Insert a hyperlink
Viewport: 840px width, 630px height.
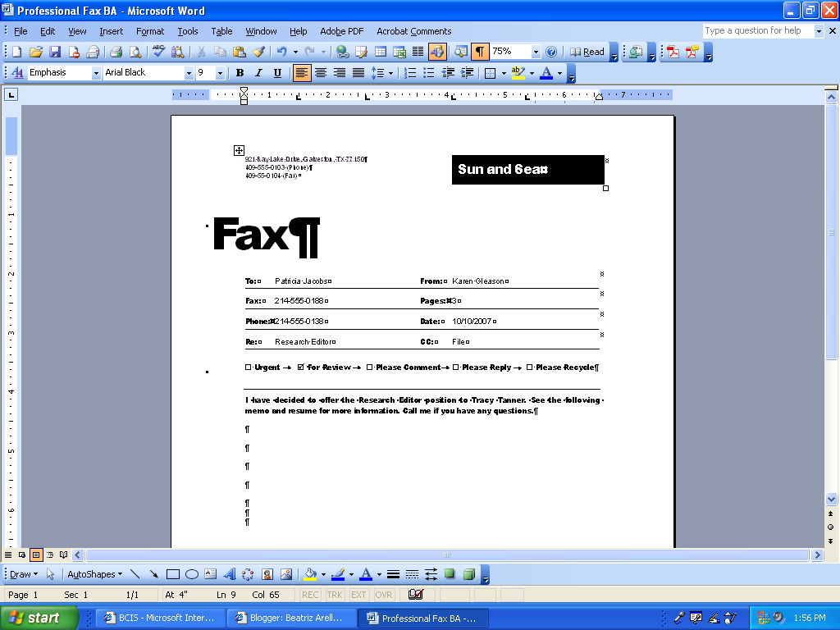(x=343, y=52)
